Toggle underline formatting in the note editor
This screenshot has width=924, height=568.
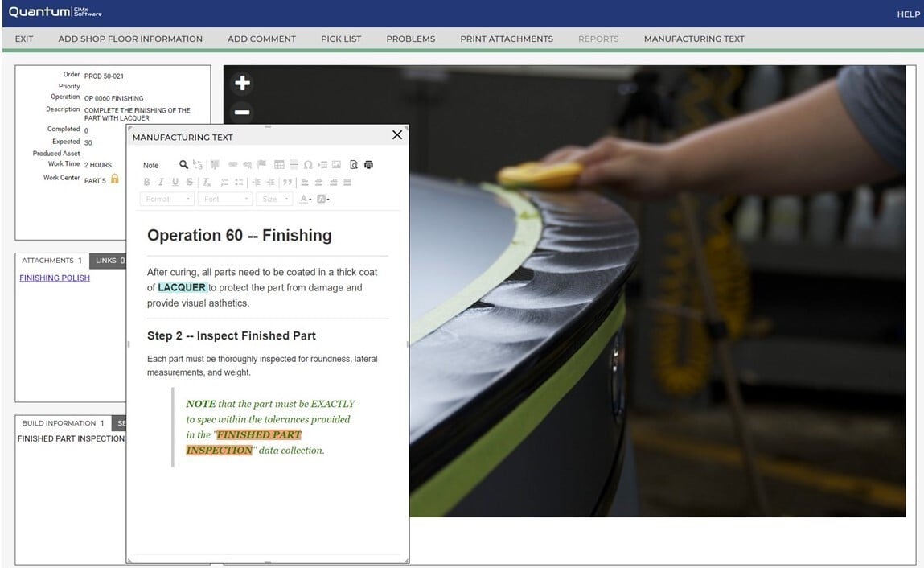pyautogui.click(x=174, y=182)
